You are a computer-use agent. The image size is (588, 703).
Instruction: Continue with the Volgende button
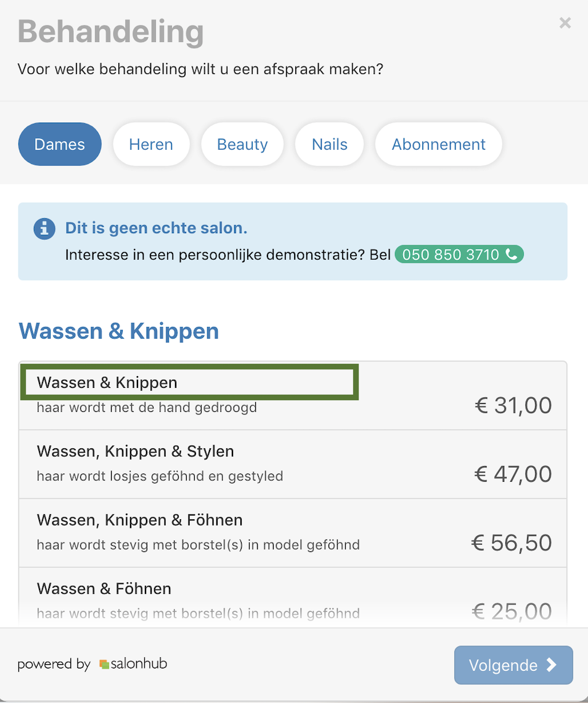point(513,665)
